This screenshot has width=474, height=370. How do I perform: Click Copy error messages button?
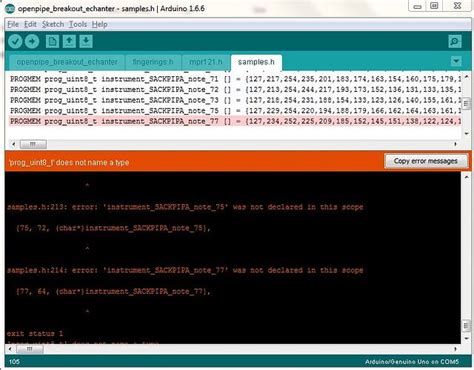click(x=426, y=161)
